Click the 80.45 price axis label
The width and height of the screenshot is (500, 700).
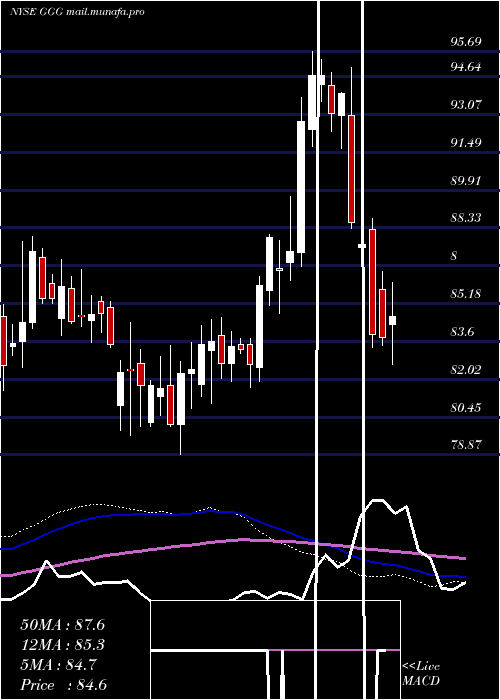click(x=466, y=408)
